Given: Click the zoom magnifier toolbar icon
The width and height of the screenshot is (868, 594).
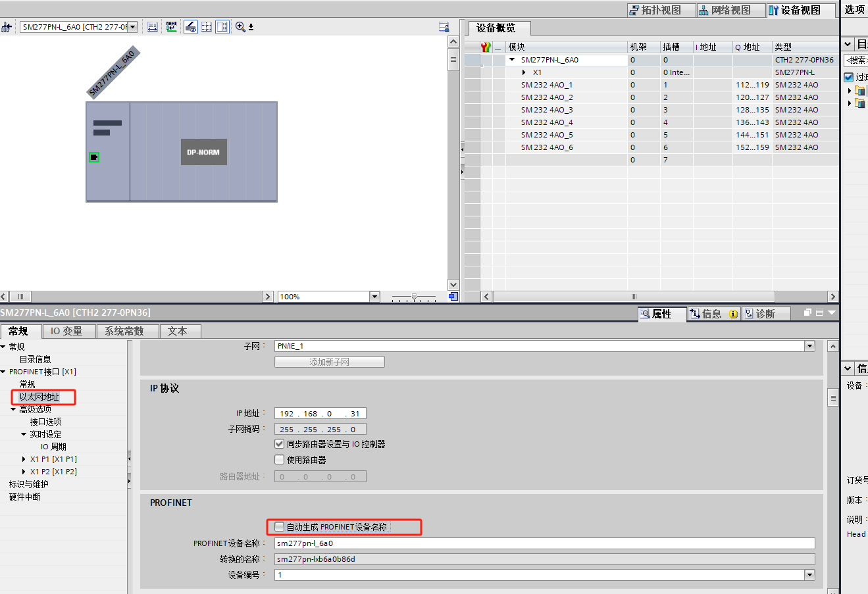Looking at the screenshot, I should tap(240, 27).
